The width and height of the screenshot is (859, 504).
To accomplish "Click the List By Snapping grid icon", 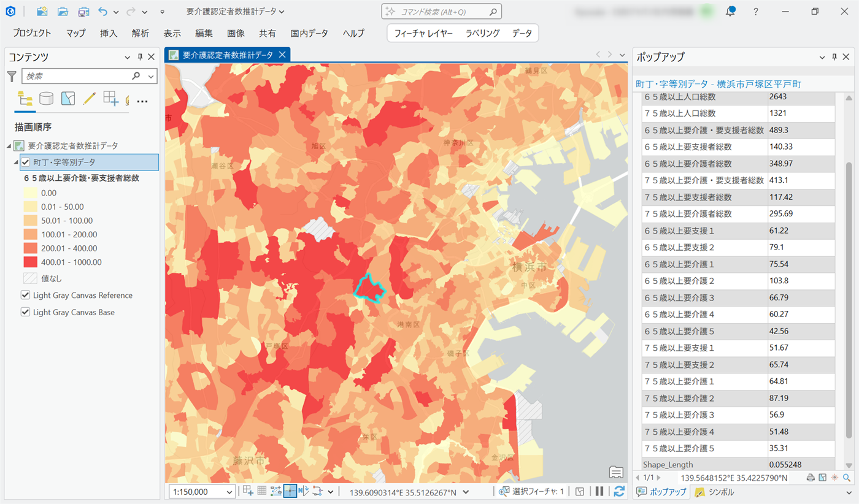I will click(x=110, y=99).
